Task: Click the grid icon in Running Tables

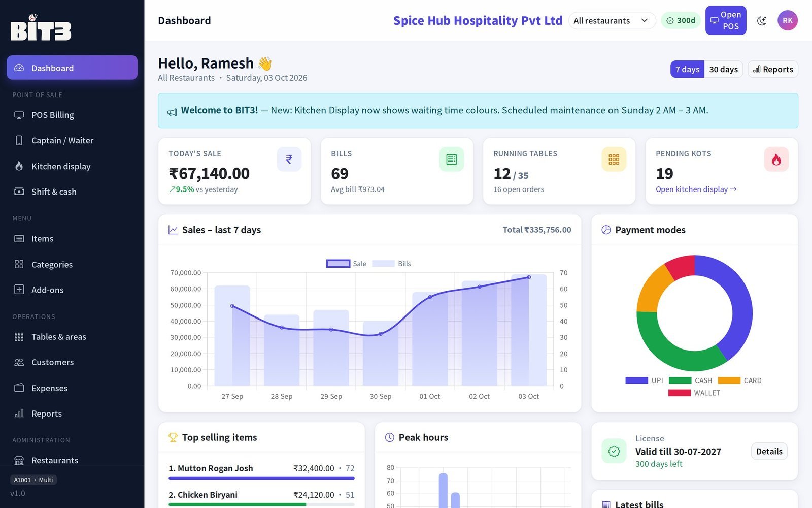Action: 614,159
